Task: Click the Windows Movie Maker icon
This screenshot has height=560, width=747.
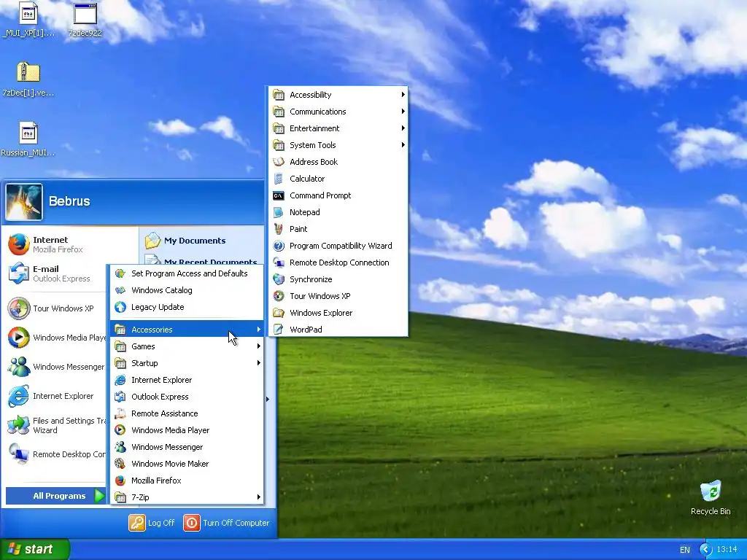Action: (120, 464)
